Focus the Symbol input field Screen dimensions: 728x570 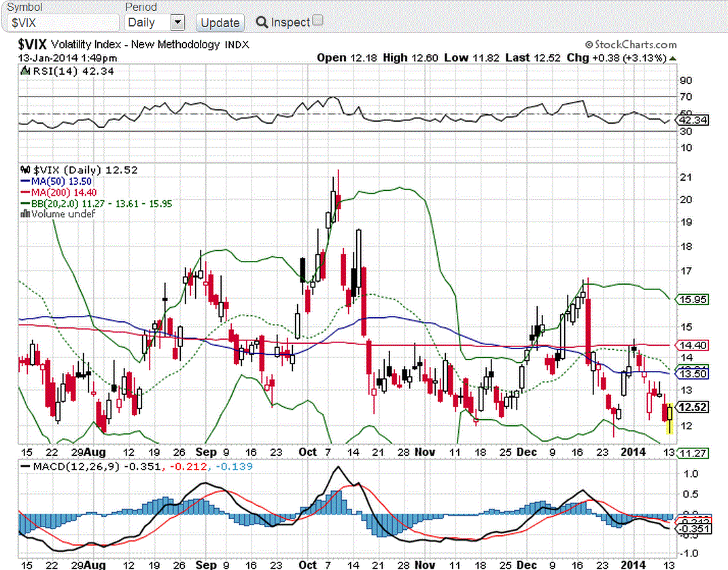(62, 22)
